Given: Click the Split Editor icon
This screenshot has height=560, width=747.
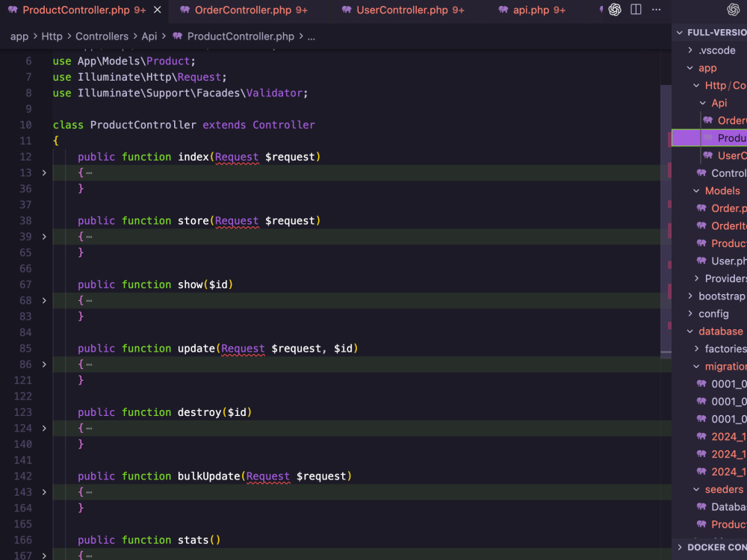Looking at the screenshot, I should [x=636, y=10].
